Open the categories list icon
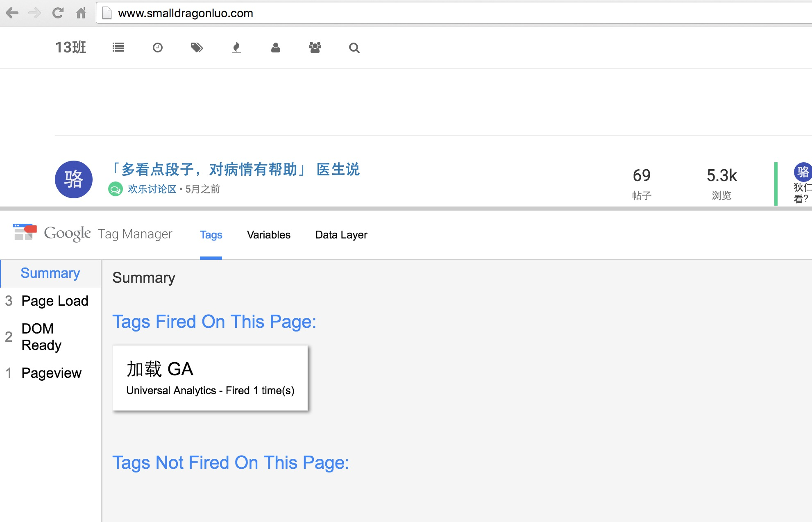812x522 pixels. coord(118,48)
